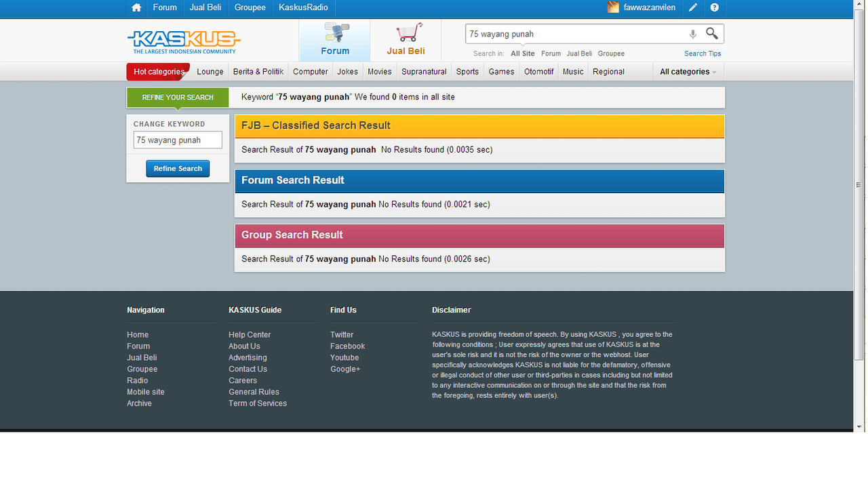Click the pencil icon in the top bar
Screen dimensions: 868x488
pos(692,7)
